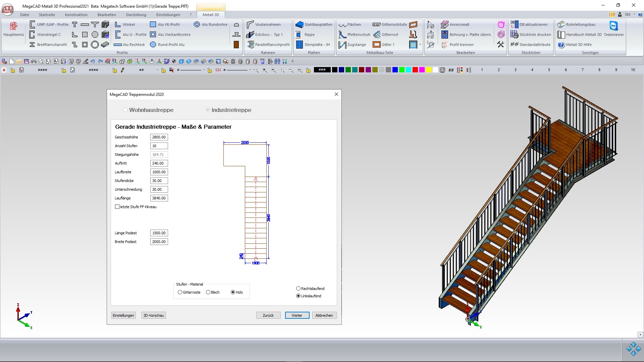Select Gitterroste step material
644x362 pixels.
coord(180,292)
